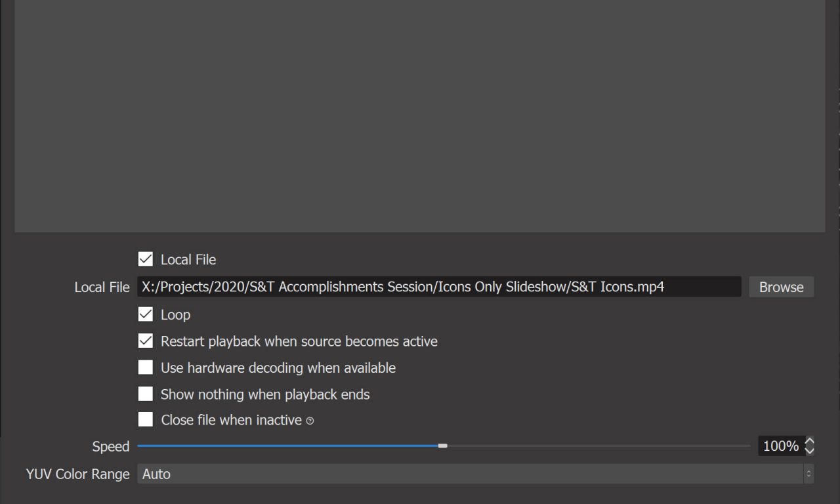This screenshot has width=840, height=504.
Task: Open the YUV Color Range dropdown
Action: (x=469, y=474)
